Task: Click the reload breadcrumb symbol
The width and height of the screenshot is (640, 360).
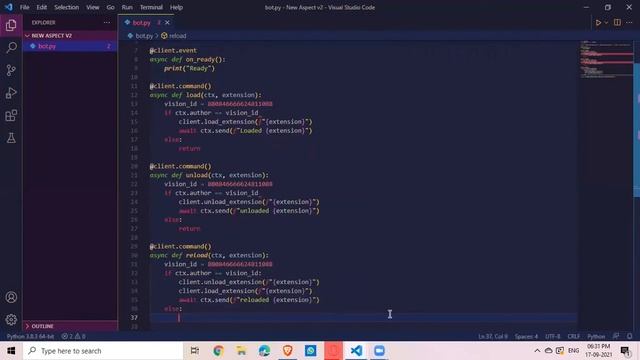Action: click(x=178, y=36)
